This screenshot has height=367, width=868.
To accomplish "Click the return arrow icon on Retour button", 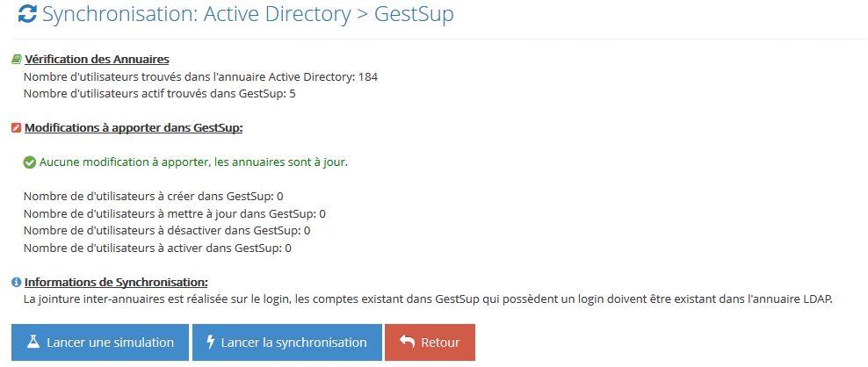I will point(407,342).
